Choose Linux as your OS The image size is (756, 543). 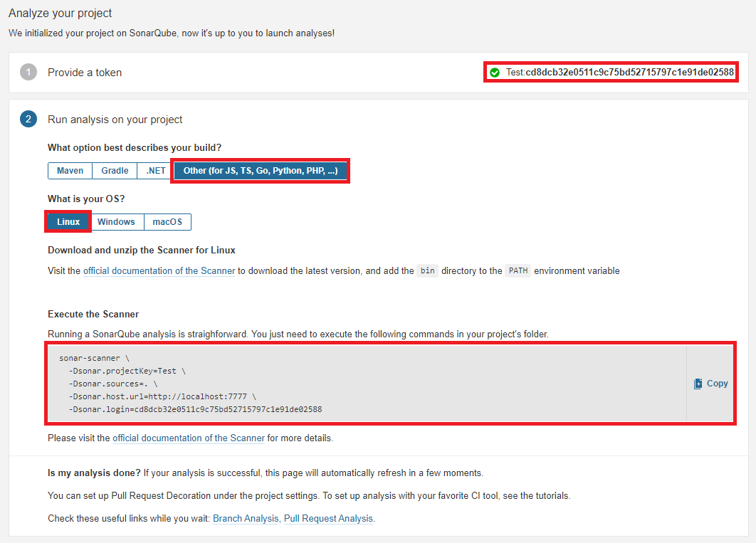click(68, 222)
